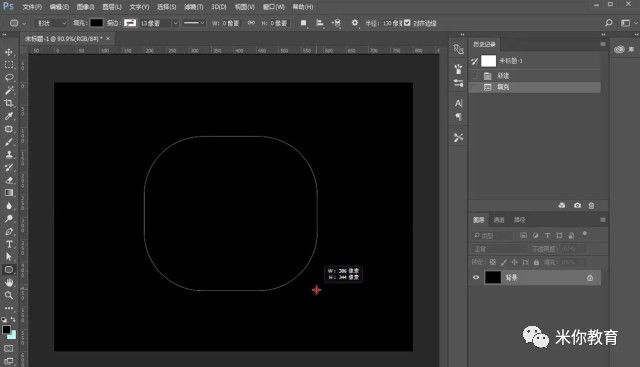The height and width of the screenshot is (367, 640).
Task: Select the Pen tool
Action: (9, 231)
